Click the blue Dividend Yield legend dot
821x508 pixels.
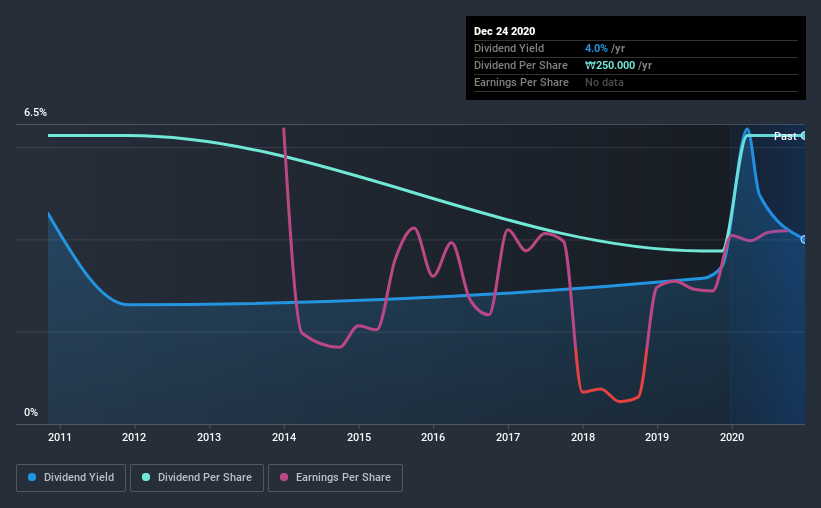[32, 477]
